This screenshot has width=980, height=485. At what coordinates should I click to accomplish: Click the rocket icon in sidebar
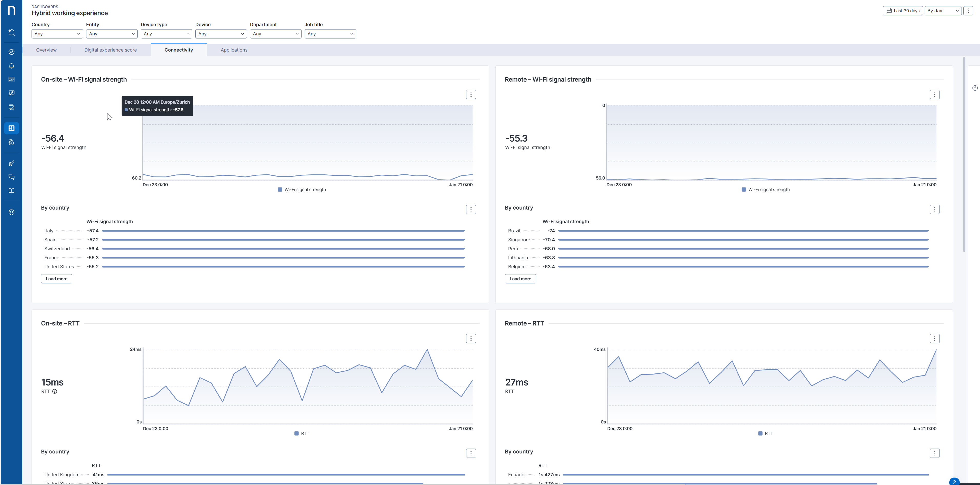tap(12, 163)
